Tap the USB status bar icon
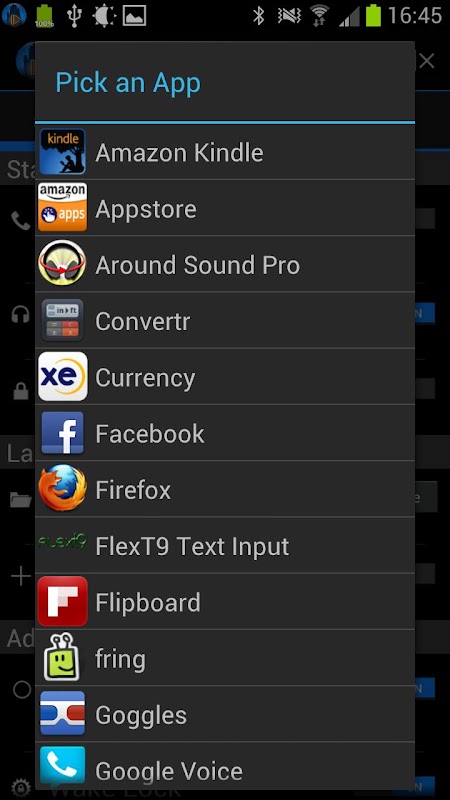 pyautogui.click(x=74, y=15)
